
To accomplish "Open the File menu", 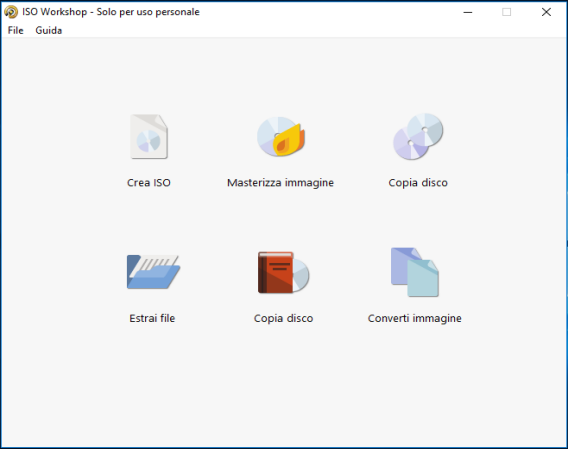I will coord(16,30).
